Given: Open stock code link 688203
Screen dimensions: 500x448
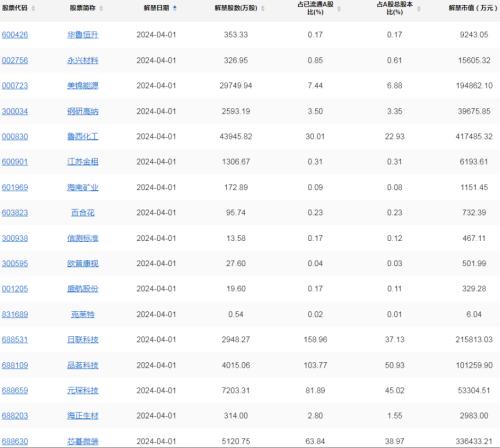Looking at the screenshot, I should tap(15, 416).
